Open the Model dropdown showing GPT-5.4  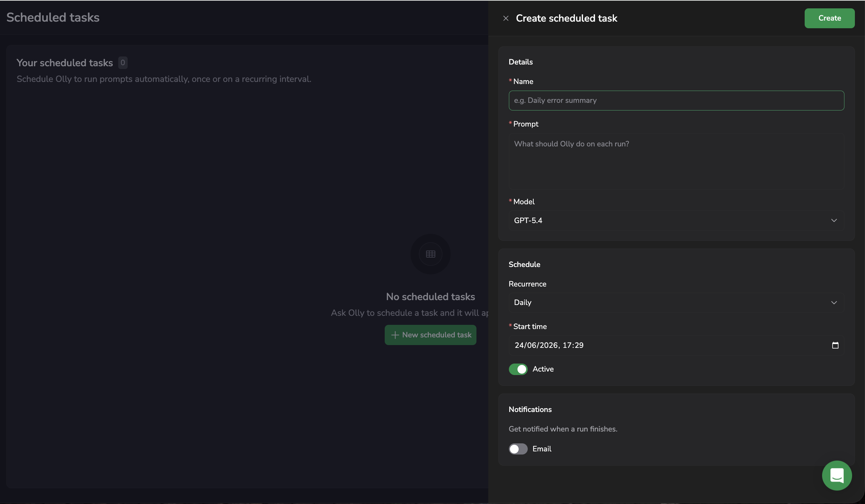tap(676, 220)
